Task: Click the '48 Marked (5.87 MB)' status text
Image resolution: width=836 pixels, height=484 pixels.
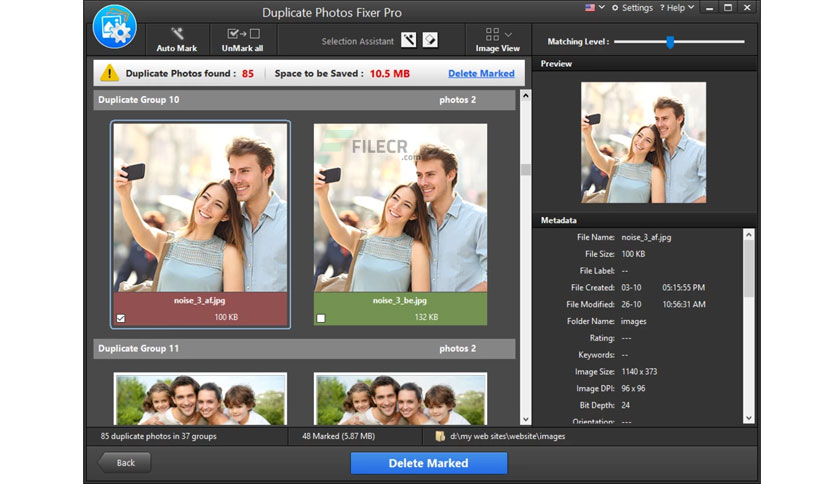Action: [x=339, y=436]
